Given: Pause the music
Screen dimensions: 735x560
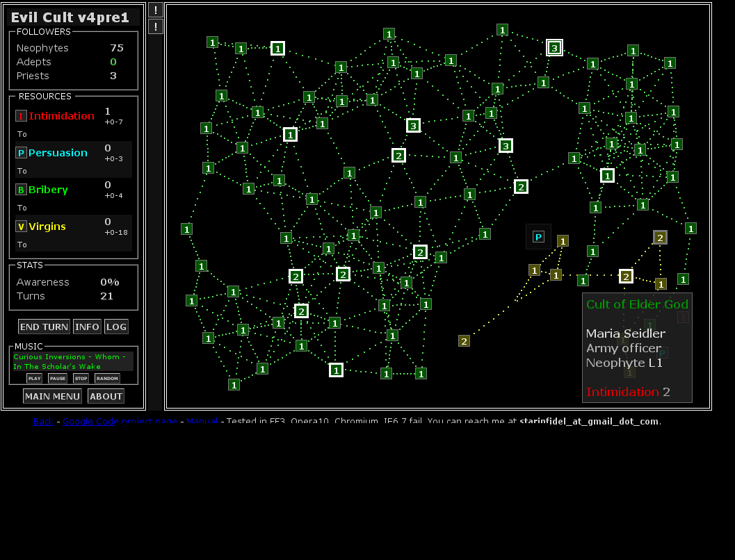Looking at the screenshot, I should pyautogui.click(x=58, y=379).
